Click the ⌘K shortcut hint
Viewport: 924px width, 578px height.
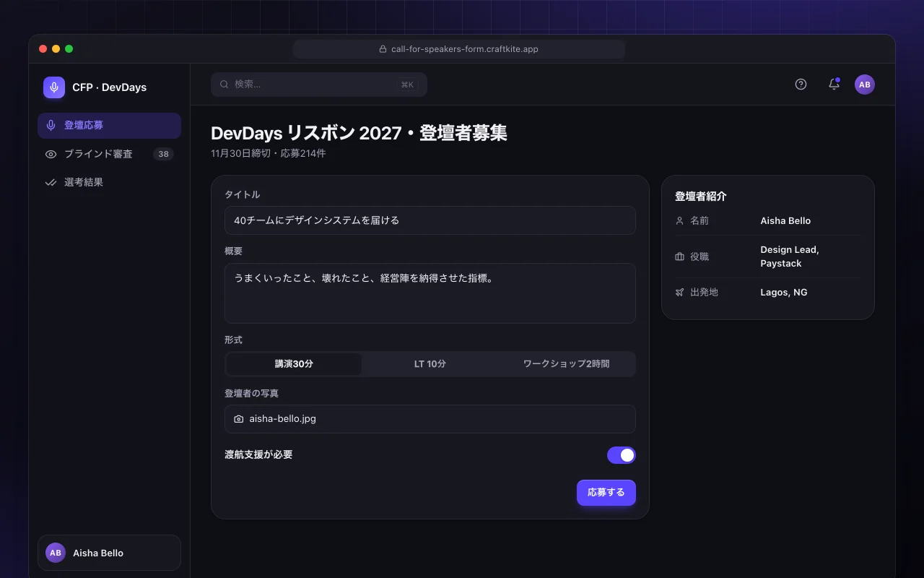pyautogui.click(x=407, y=85)
